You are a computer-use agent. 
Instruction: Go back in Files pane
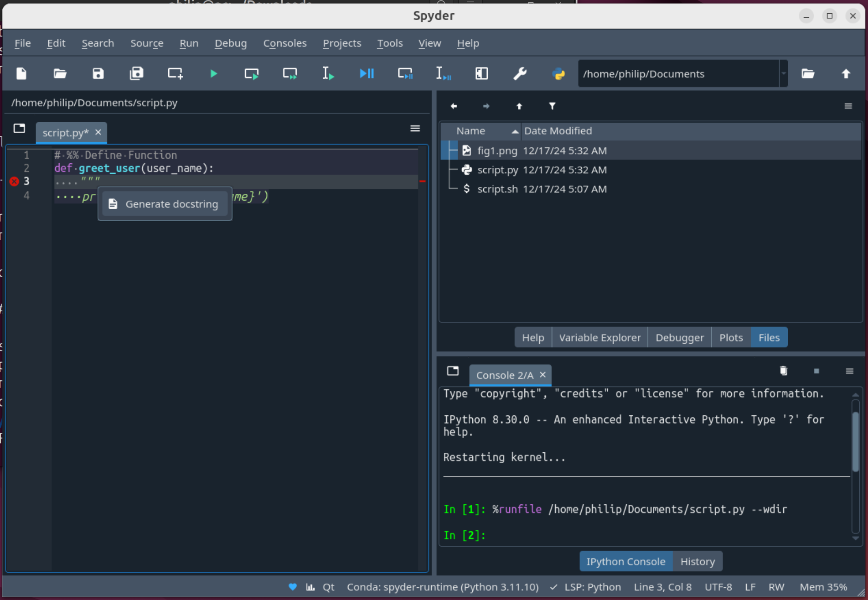[454, 106]
